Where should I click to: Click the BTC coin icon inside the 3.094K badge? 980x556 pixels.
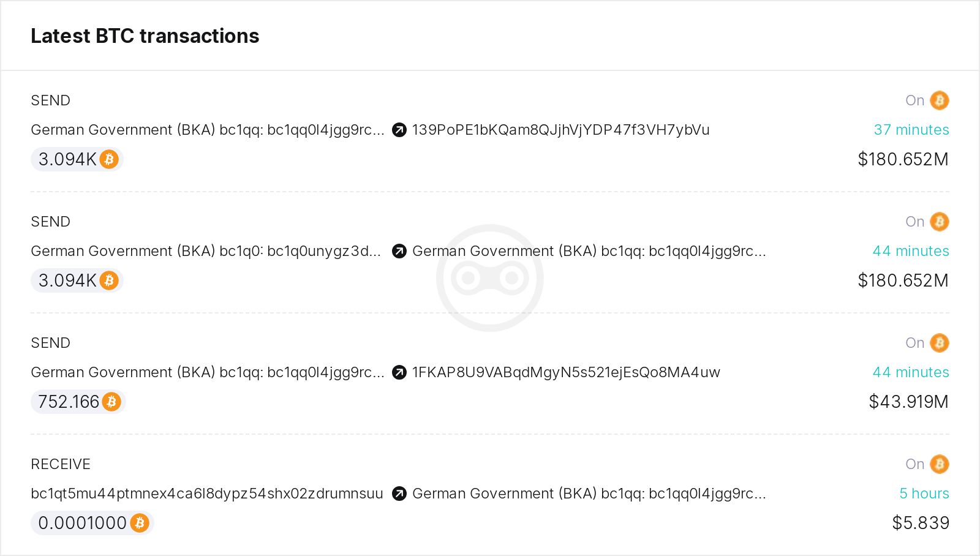pos(109,159)
